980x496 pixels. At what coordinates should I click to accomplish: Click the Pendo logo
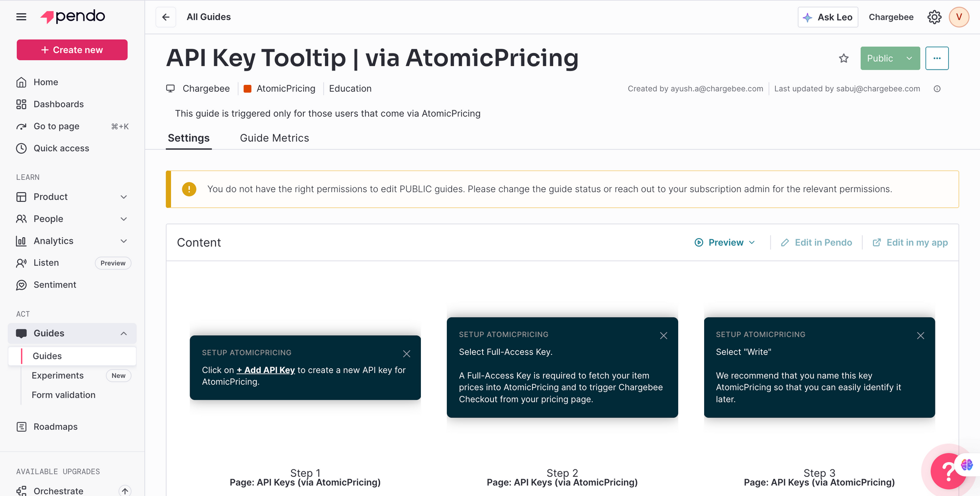73,17
